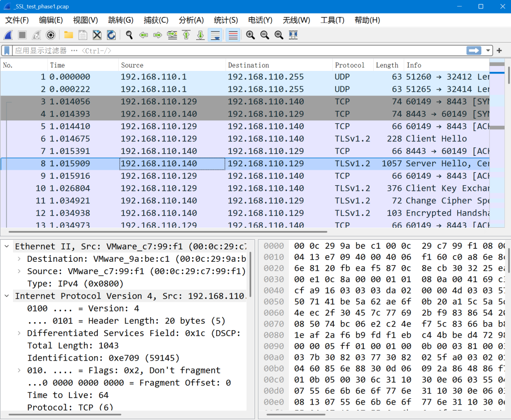511x420 pixels.
Task: Start capture with the shark fin icon
Action: pyautogui.click(x=8, y=35)
